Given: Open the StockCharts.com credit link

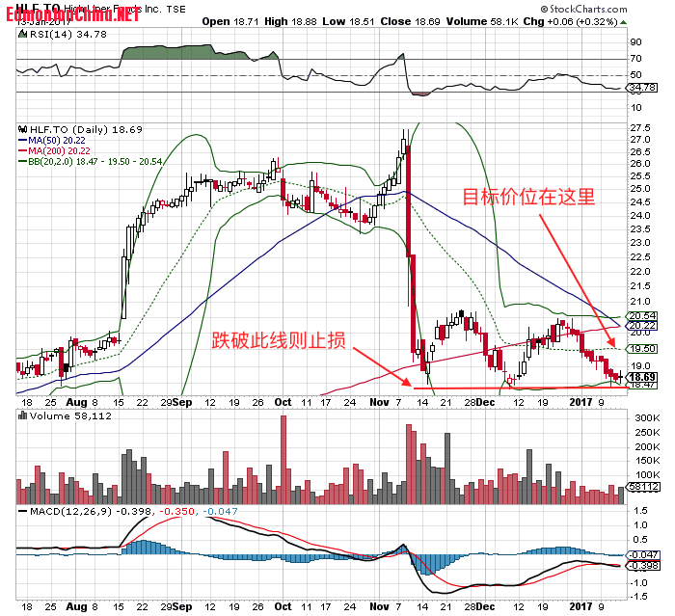Looking at the screenshot, I should pyautogui.click(x=588, y=9).
